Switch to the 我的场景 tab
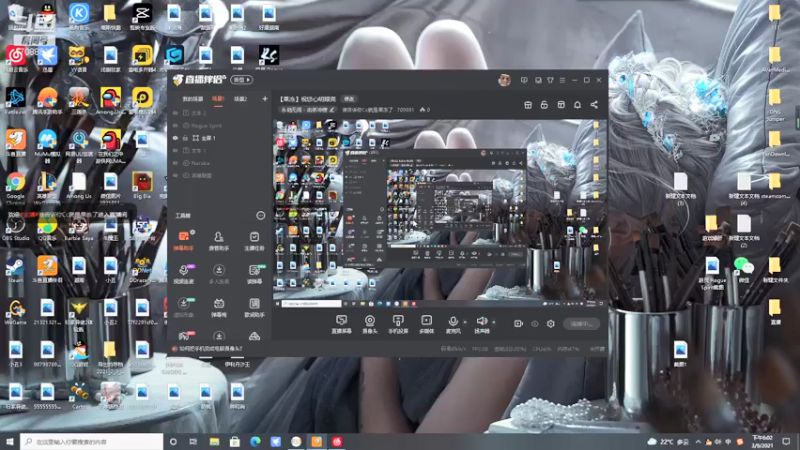800x450 pixels. click(x=193, y=99)
